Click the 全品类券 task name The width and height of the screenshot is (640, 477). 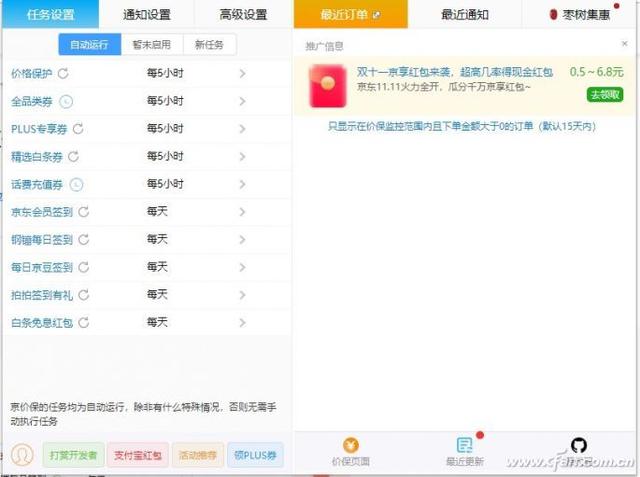[32, 101]
